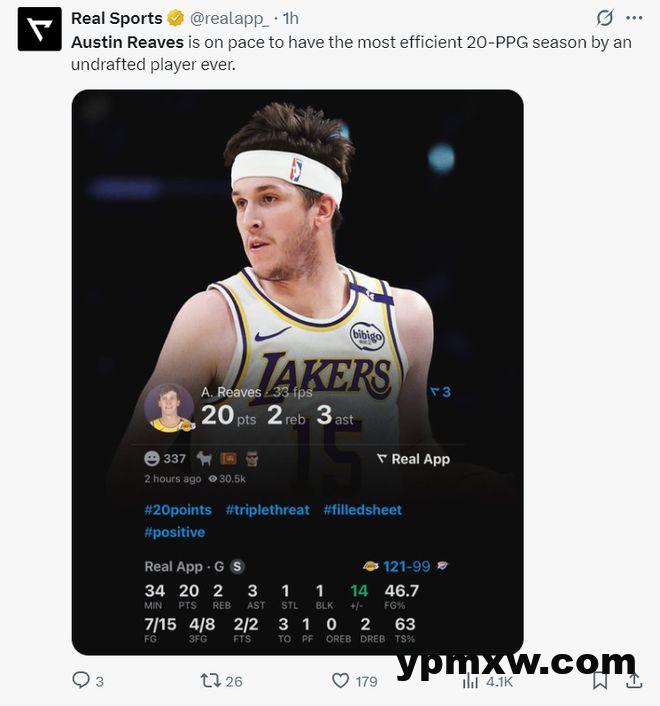Image resolution: width=660 pixels, height=706 pixels.
Task: Click the gold verified badge
Action: point(176,18)
